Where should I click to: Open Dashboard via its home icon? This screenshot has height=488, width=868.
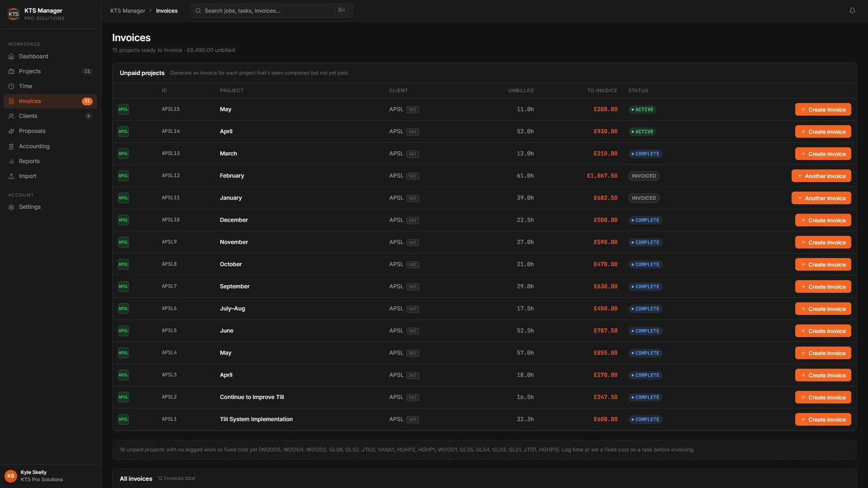[x=11, y=56]
